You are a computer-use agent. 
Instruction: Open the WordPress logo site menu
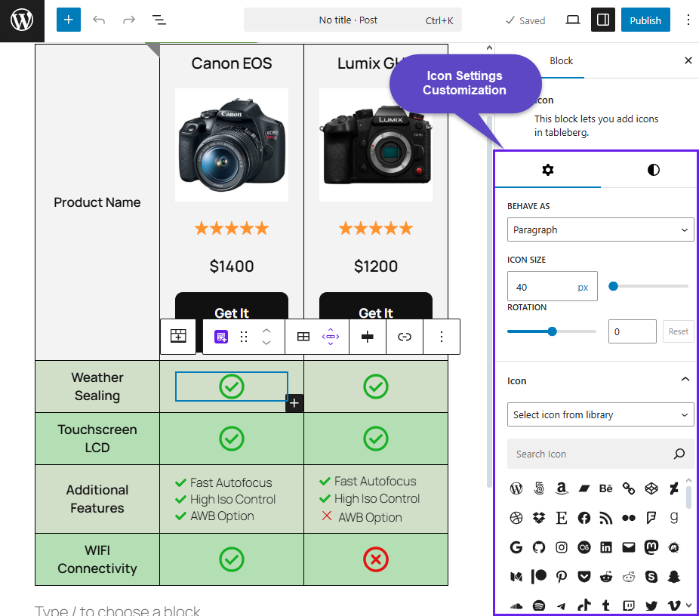pyautogui.click(x=22, y=20)
